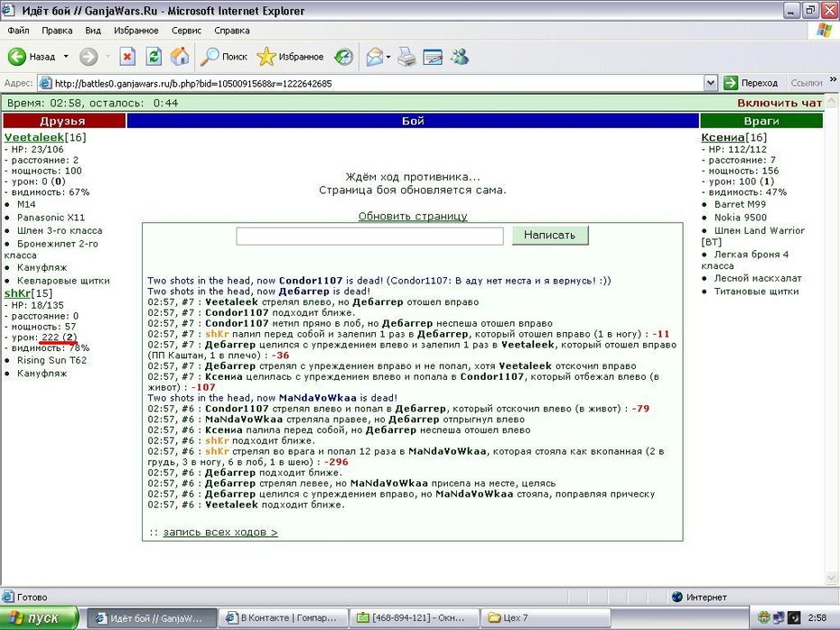840x630 pixels.
Task: Click the Edit page icon in toolbar
Action: [x=433, y=56]
